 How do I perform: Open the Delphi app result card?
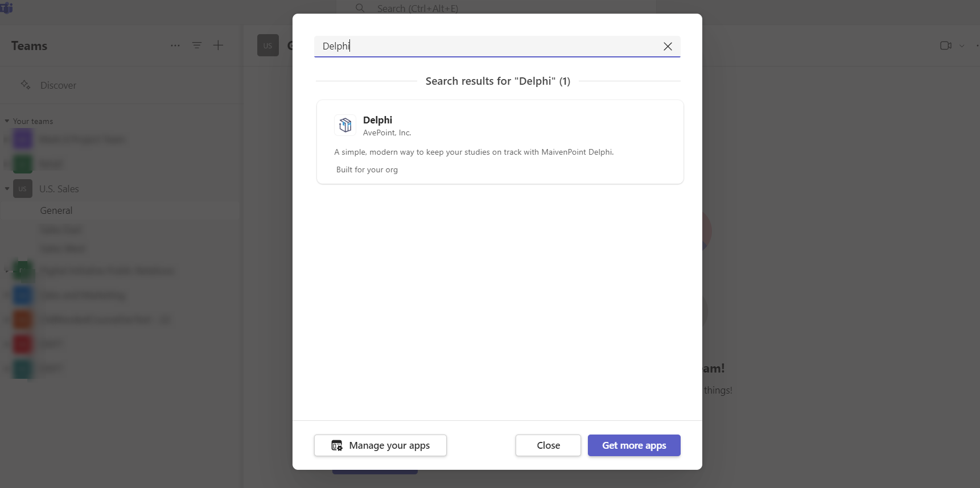(500, 142)
